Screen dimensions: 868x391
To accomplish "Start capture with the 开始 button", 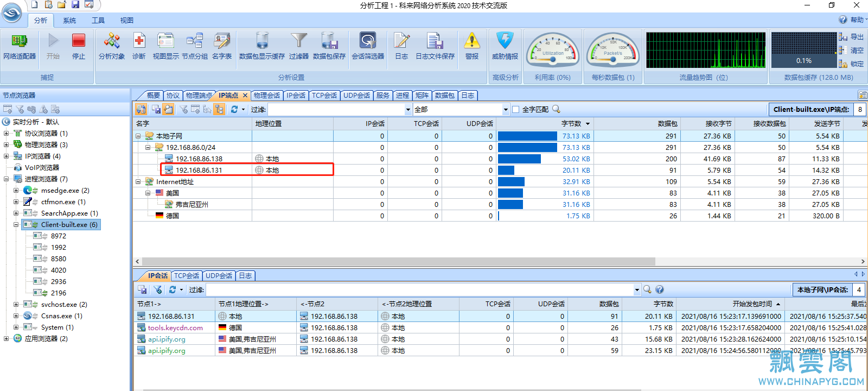I will (x=53, y=47).
